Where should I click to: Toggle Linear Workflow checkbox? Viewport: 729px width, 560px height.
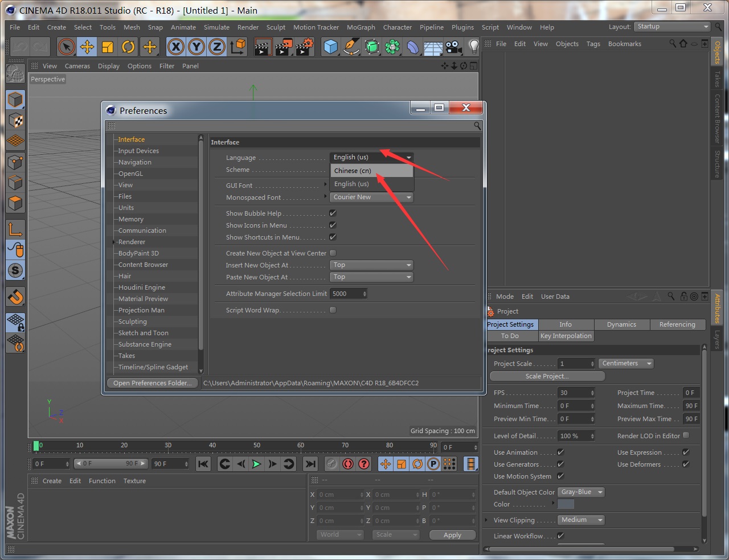(560, 536)
